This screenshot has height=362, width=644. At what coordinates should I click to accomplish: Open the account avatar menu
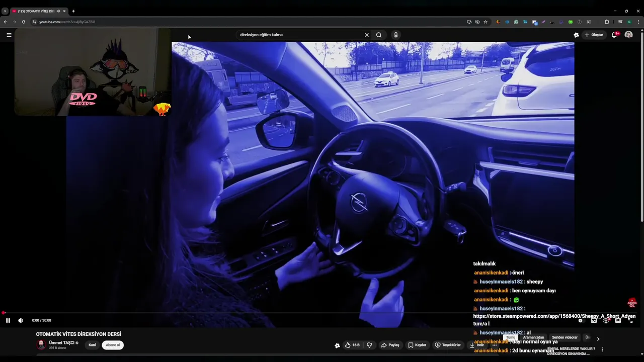tap(628, 35)
